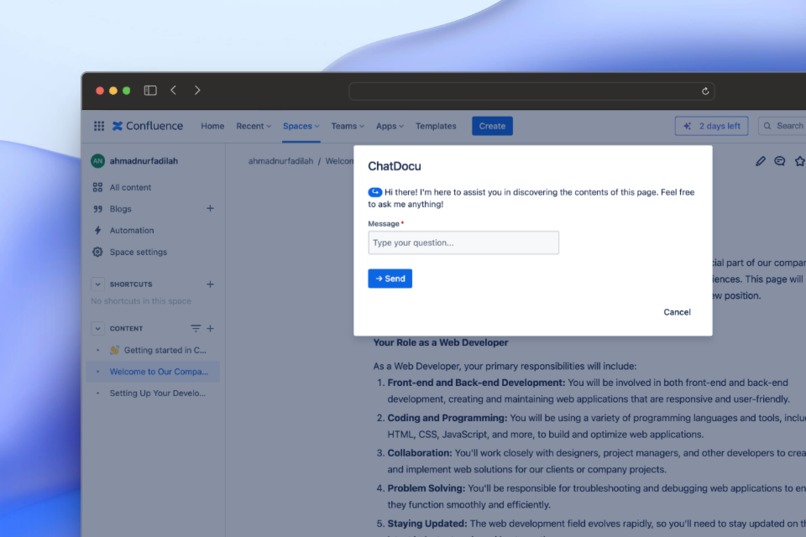
Task: Open All content in sidebar
Action: click(131, 188)
